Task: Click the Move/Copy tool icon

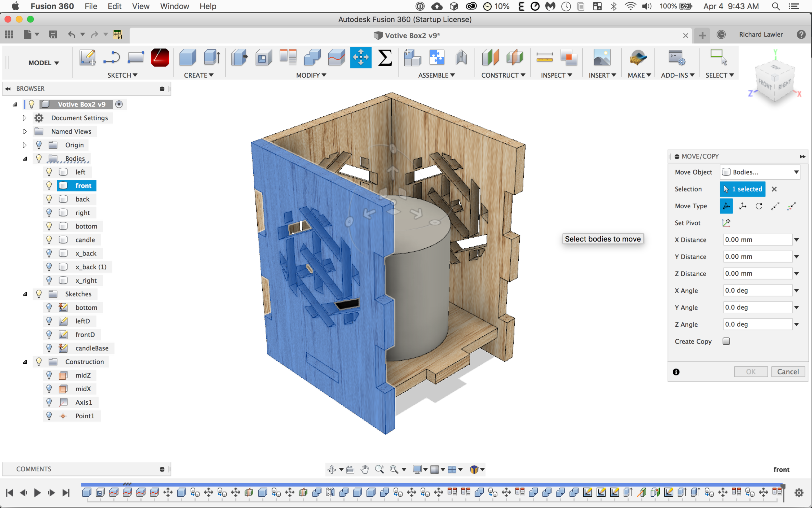Action: [361, 58]
